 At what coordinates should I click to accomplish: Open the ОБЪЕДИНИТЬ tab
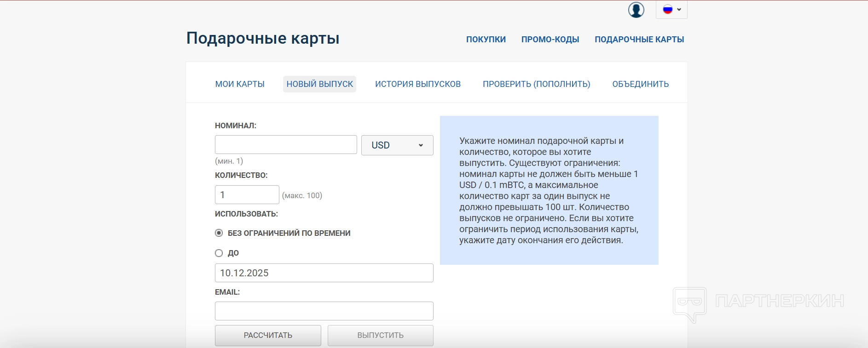[x=640, y=84]
